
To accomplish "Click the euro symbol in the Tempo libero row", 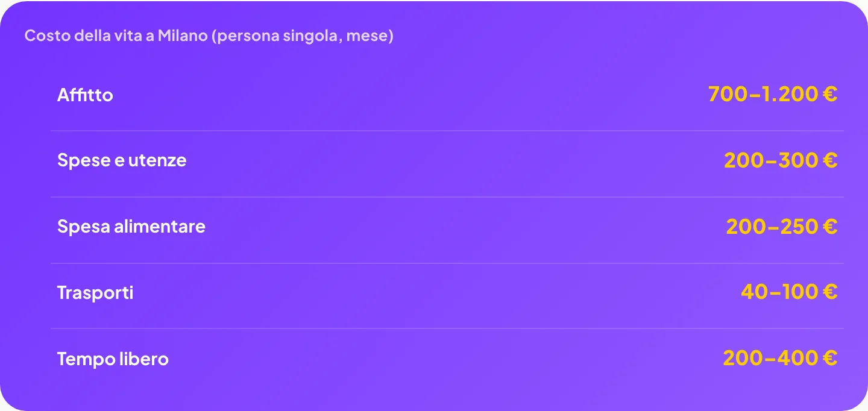I will click(829, 359).
